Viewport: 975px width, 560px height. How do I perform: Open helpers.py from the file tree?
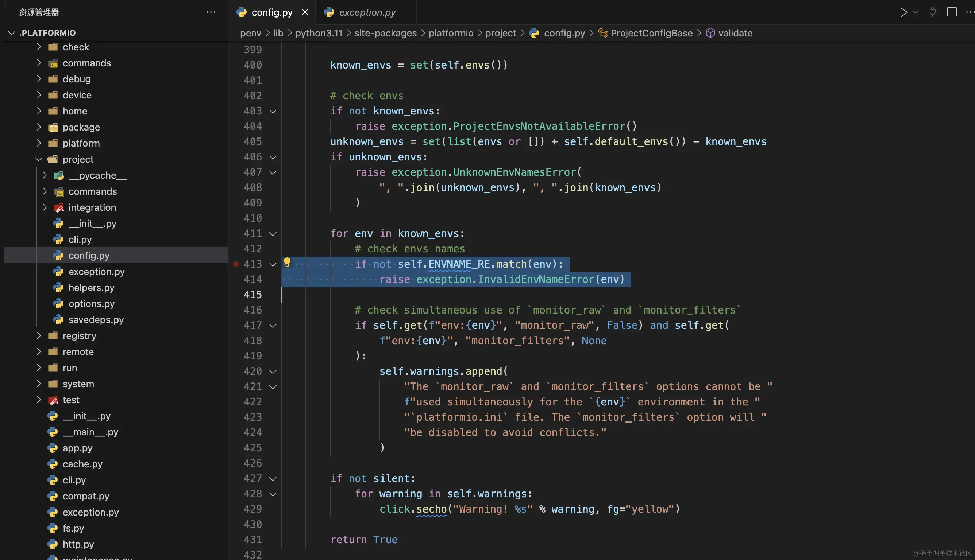tap(91, 288)
